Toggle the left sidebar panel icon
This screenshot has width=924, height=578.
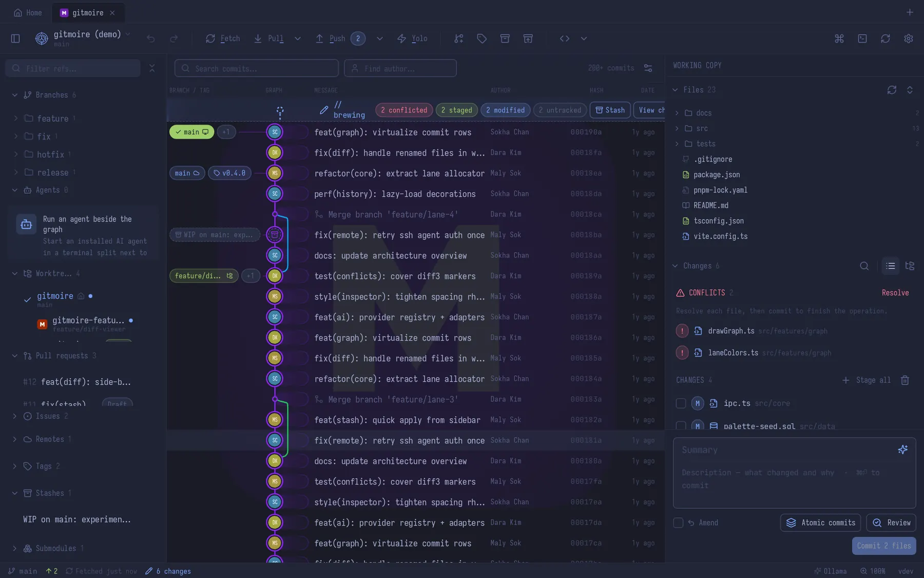coord(15,39)
